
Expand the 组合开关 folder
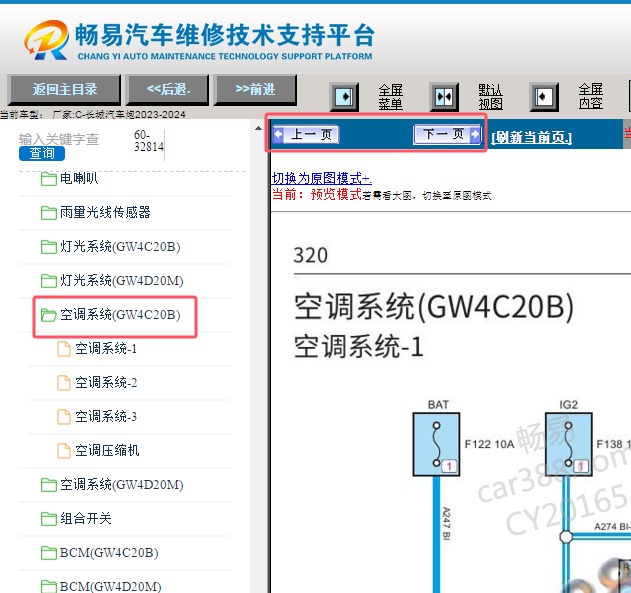pos(76,519)
